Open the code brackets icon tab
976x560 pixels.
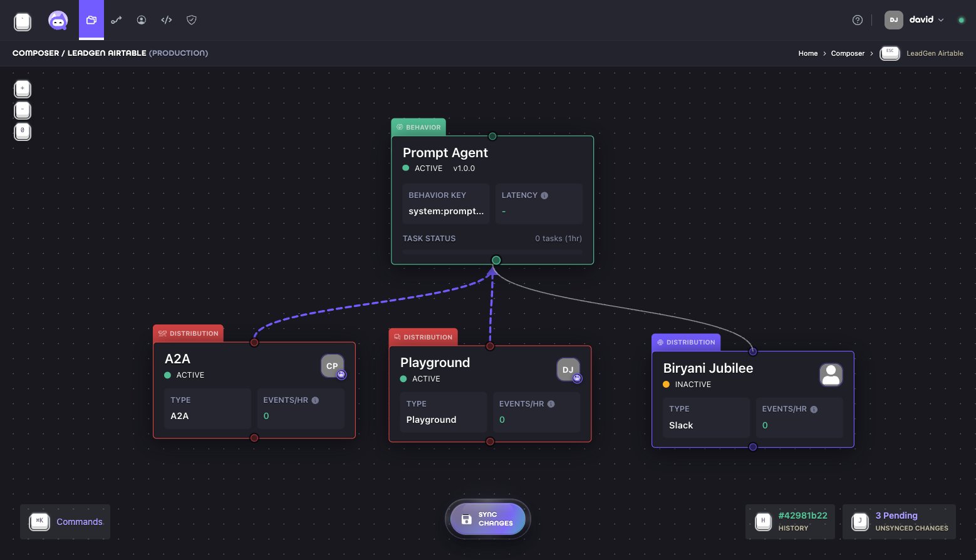pyautogui.click(x=167, y=20)
